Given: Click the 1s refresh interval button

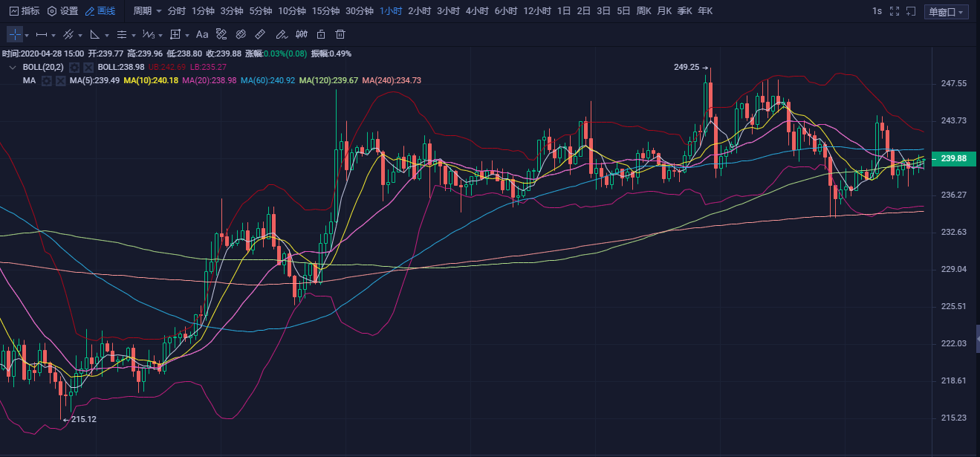Looking at the screenshot, I should pos(877,11).
